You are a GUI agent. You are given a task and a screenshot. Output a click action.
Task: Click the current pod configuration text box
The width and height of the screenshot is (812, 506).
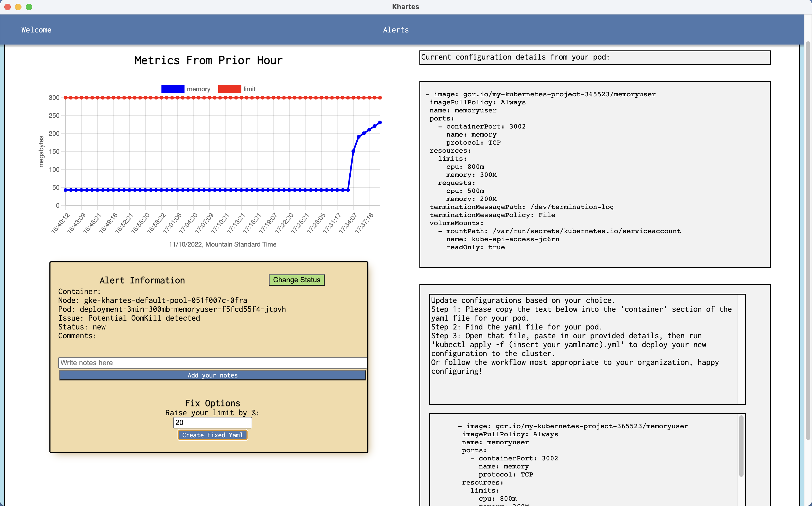[x=595, y=174]
